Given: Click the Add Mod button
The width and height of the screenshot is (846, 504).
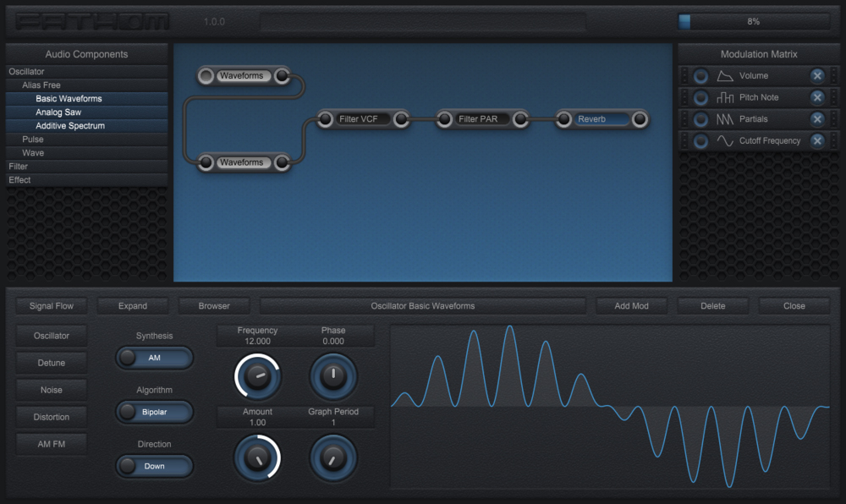Looking at the screenshot, I should tap(631, 305).
